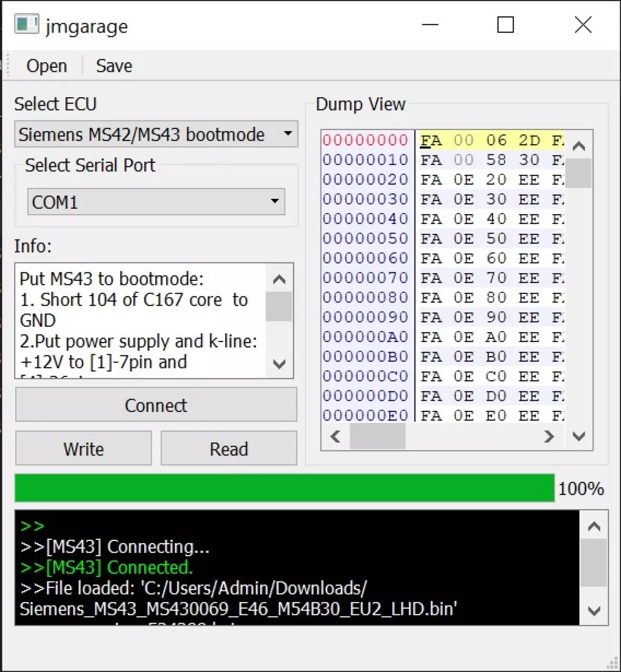Select hex address 000000D0 row

tap(365, 396)
